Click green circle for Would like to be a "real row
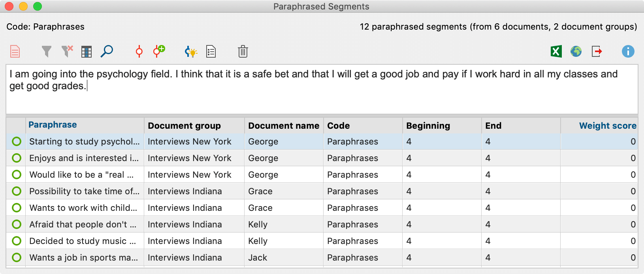This screenshot has height=274, width=644. [x=17, y=175]
